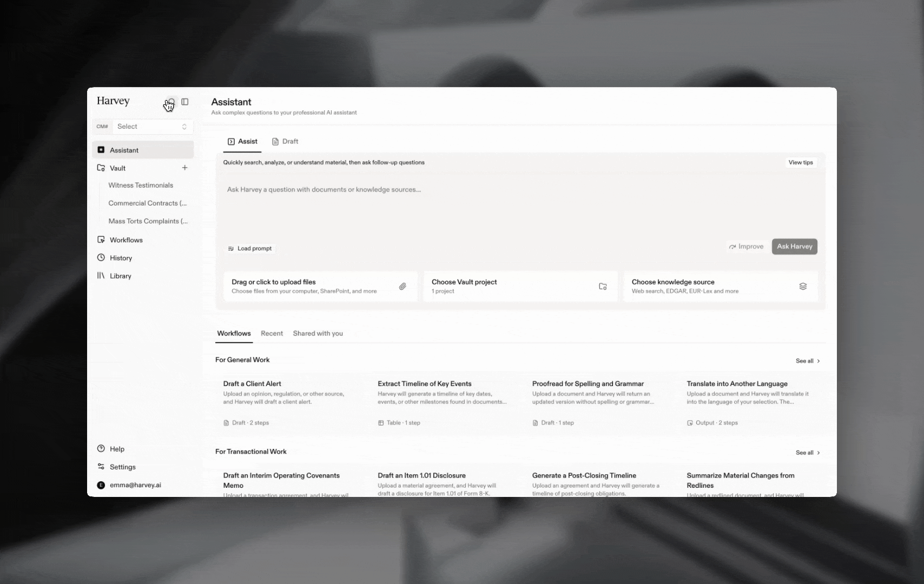Open Extract Timeline of Key Events workflow
This screenshot has width=924, height=584.
[425, 383]
